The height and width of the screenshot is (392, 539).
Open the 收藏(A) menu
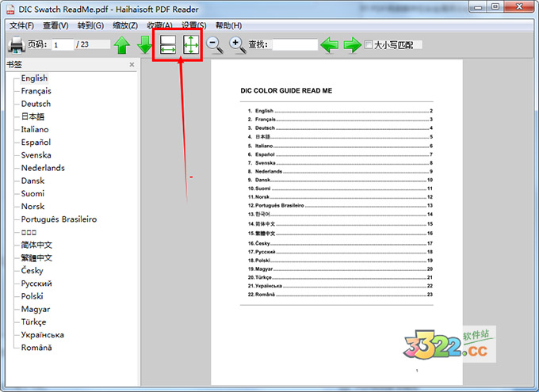pyautogui.click(x=159, y=26)
